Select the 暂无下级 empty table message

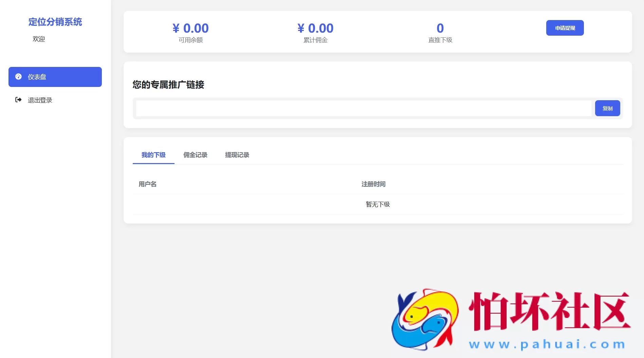378,204
